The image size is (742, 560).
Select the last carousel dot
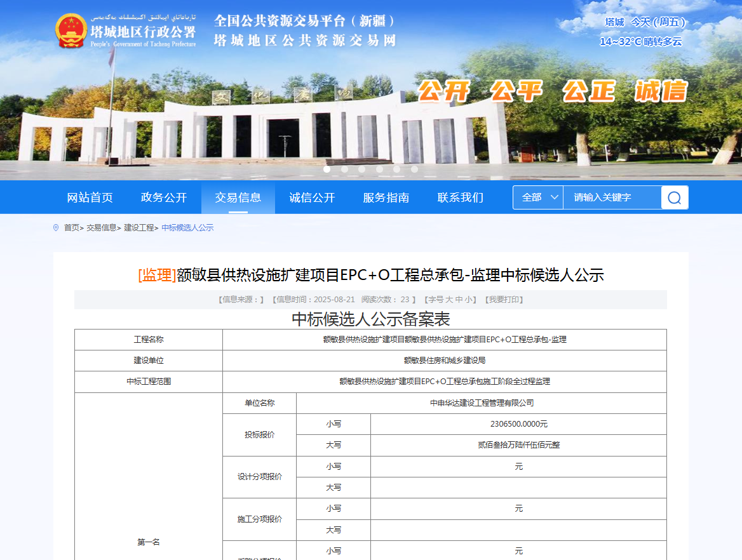coord(414,169)
